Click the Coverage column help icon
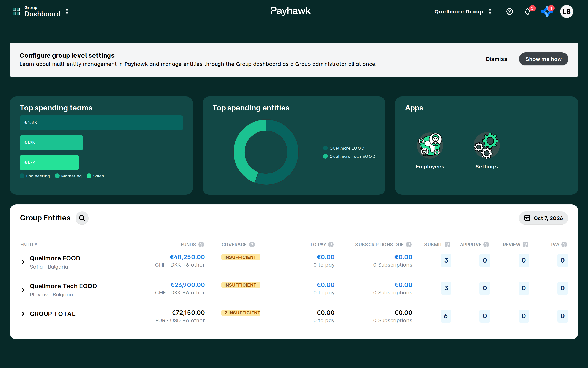The height and width of the screenshot is (368, 588). pos(252,244)
